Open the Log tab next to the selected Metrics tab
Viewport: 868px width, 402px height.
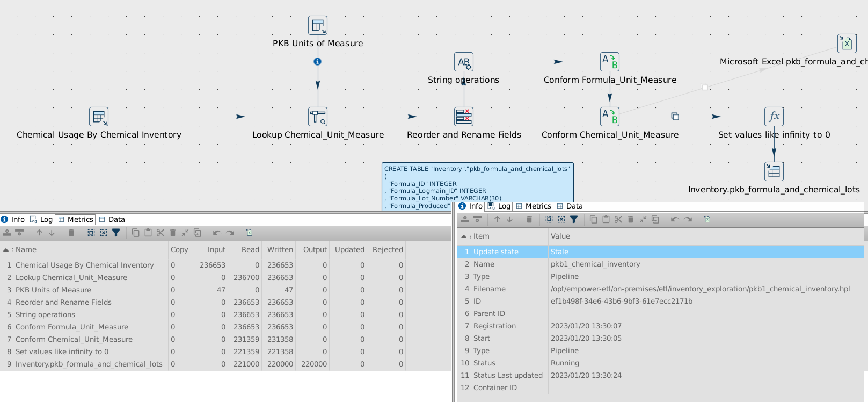click(42, 219)
